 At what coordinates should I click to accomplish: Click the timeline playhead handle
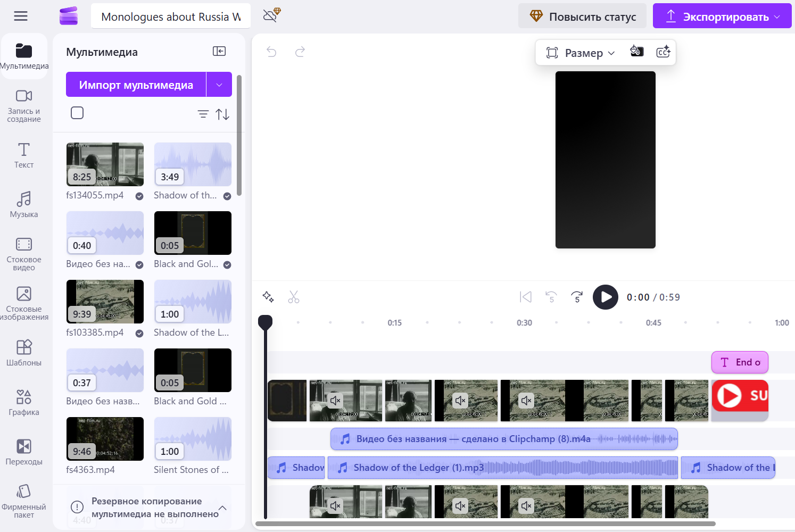[x=265, y=321]
